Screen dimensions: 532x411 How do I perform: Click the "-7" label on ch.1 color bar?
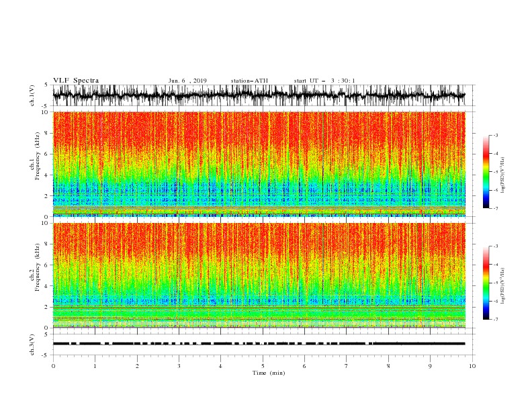pyautogui.click(x=496, y=208)
